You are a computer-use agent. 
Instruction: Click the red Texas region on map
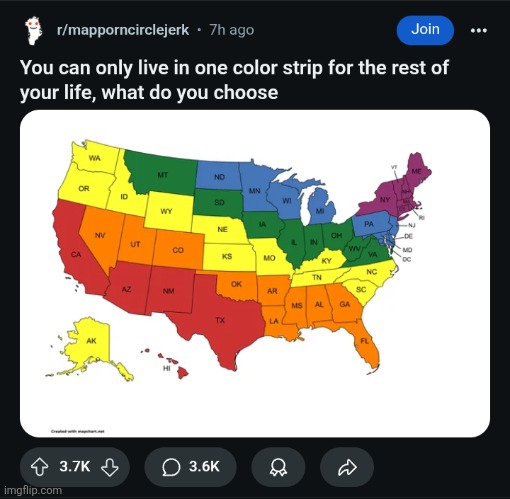[x=222, y=322]
